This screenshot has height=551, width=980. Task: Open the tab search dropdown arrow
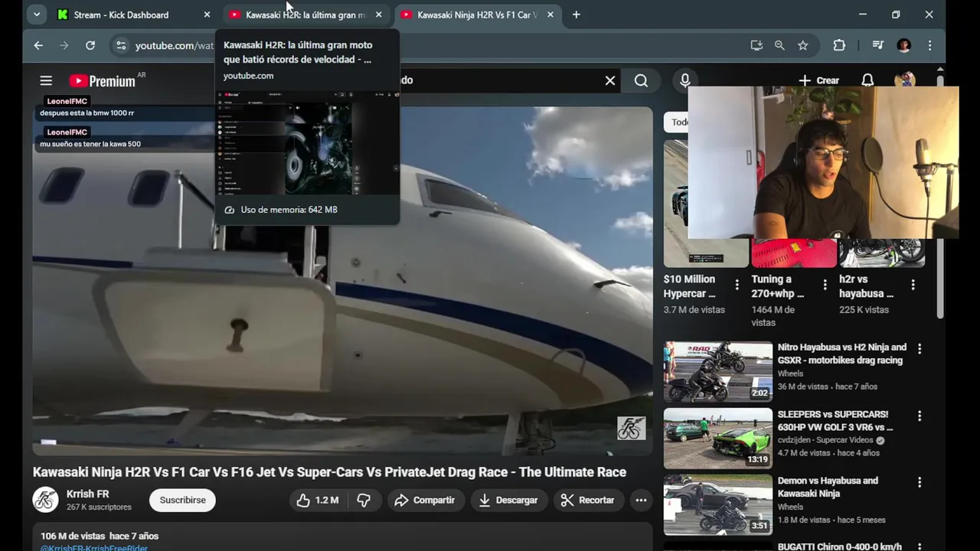[36, 15]
